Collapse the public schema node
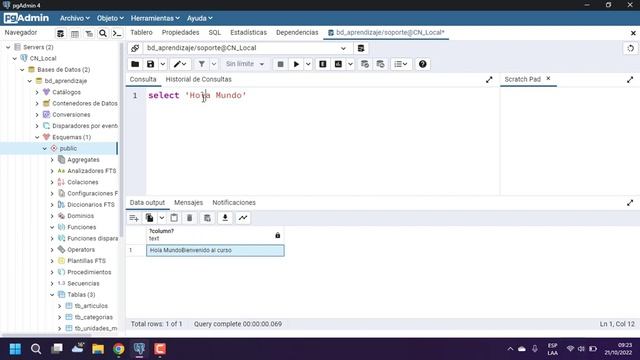This screenshot has height=360, width=640. pyautogui.click(x=44, y=149)
